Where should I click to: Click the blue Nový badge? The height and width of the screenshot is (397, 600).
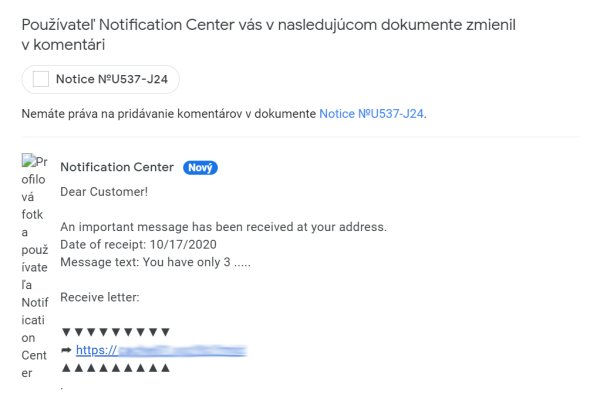[x=200, y=168]
